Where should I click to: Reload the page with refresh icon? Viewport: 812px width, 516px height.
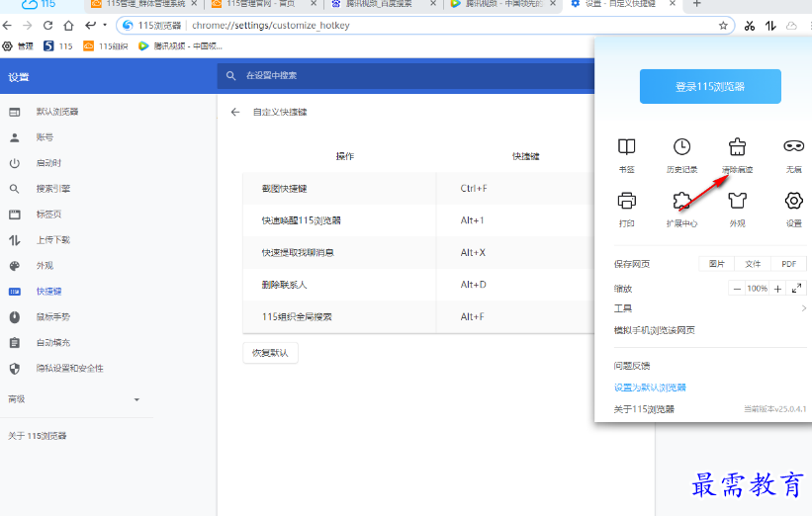click(47, 26)
